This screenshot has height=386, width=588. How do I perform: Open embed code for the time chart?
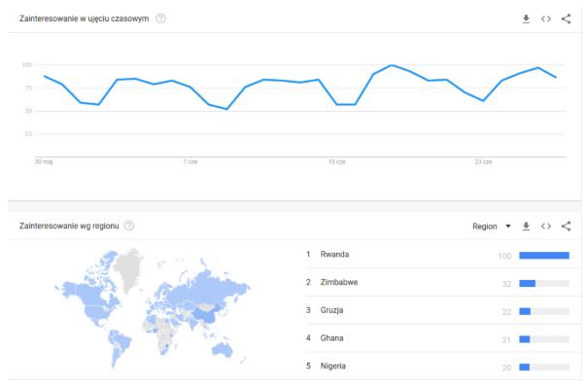[x=546, y=18]
